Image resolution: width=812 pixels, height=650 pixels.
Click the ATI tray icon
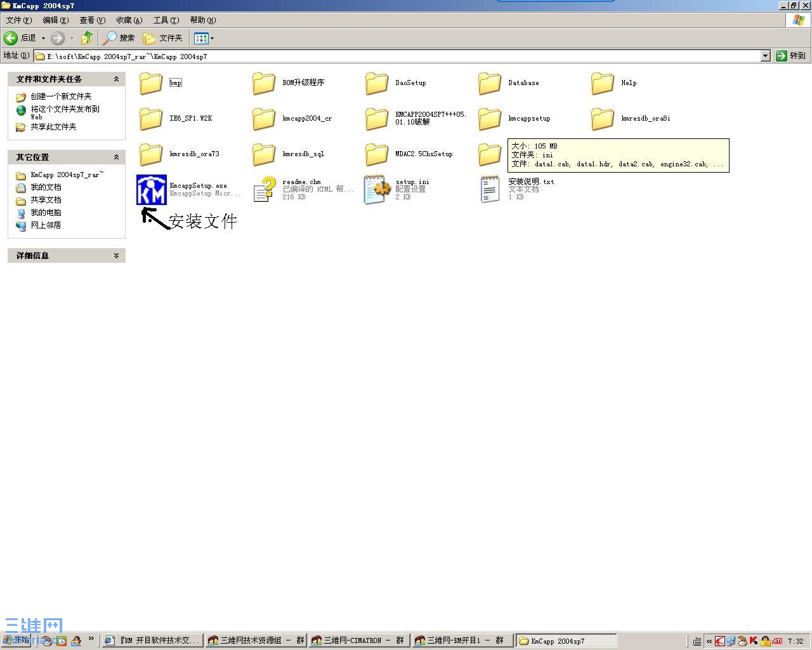[x=777, y=641]
